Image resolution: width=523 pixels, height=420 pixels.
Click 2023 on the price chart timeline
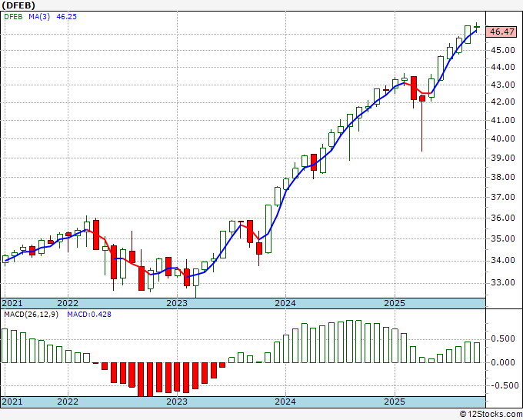tap(177, 303)
